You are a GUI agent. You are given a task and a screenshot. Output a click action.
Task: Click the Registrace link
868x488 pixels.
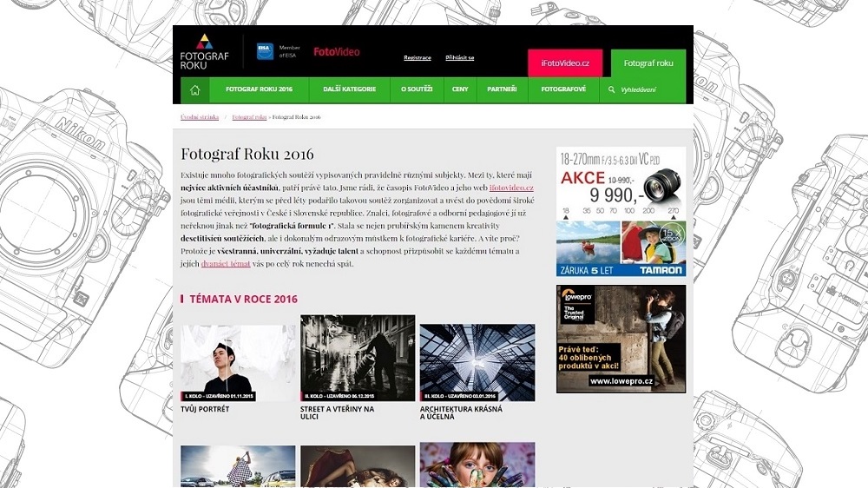418,57
